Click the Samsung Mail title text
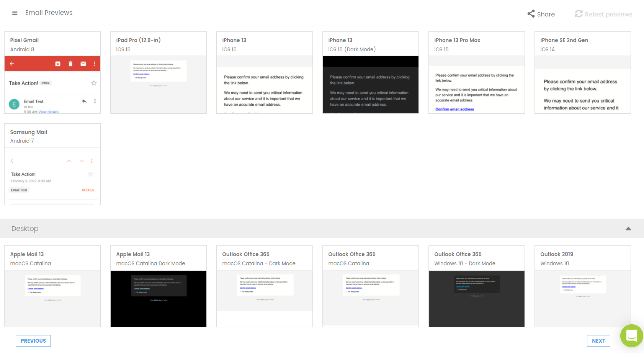Viewport: 644px width, 353px height. tap(29, 132)
